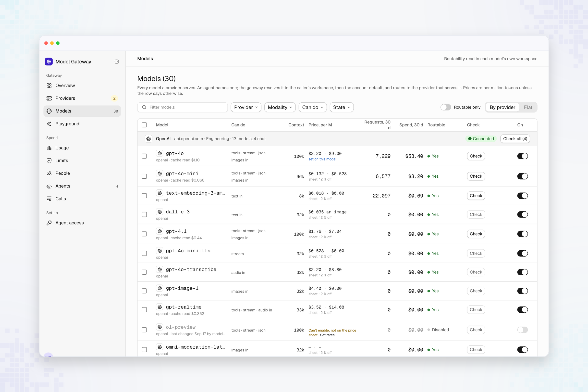
Task: Collapse the sidebar panel icon
Action: 117,62
